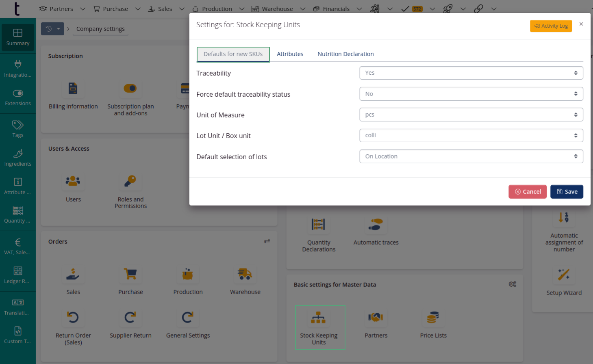Expand the Default selection of lots dropdown
Viewport: 593px width, 364px height.
471,156
